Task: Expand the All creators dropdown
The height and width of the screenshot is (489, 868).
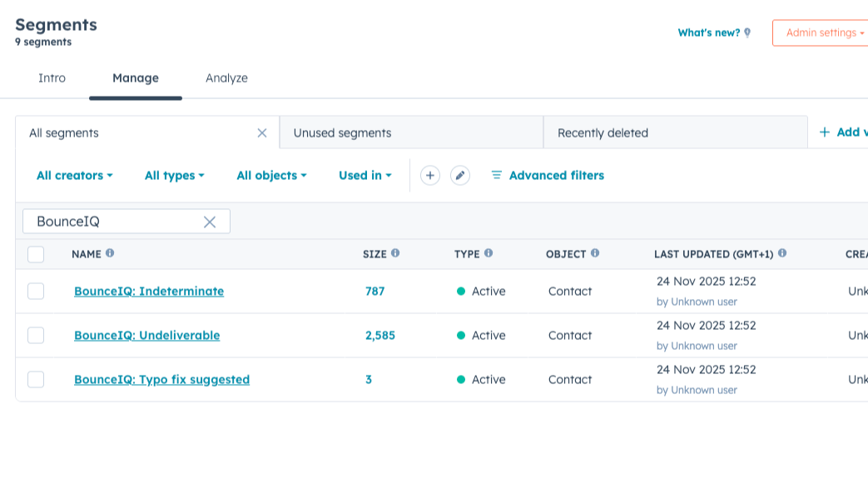Action: coord(75,175)
